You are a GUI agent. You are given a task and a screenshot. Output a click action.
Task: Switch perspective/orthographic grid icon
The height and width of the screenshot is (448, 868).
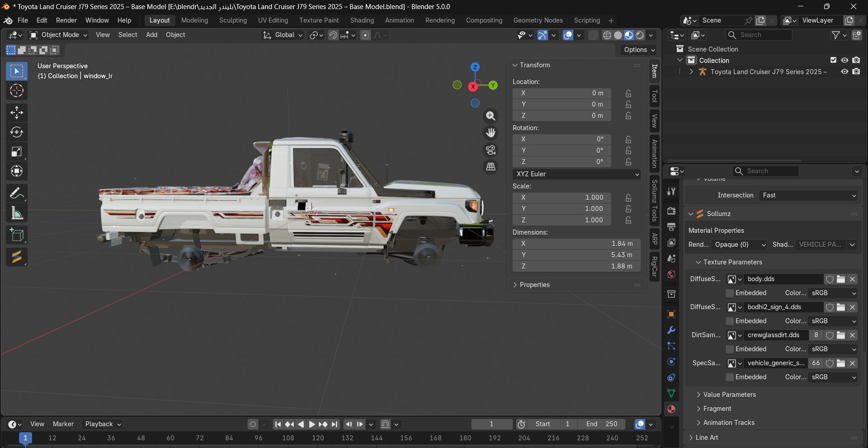[491, 167]
